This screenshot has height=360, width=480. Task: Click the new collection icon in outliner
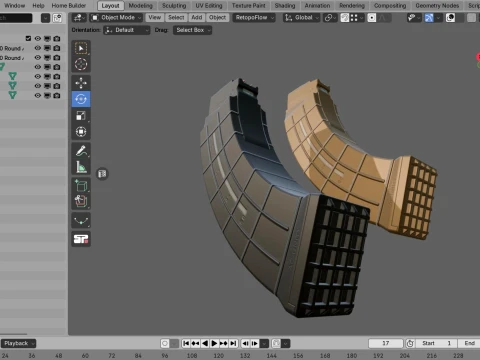pos(57,18)
